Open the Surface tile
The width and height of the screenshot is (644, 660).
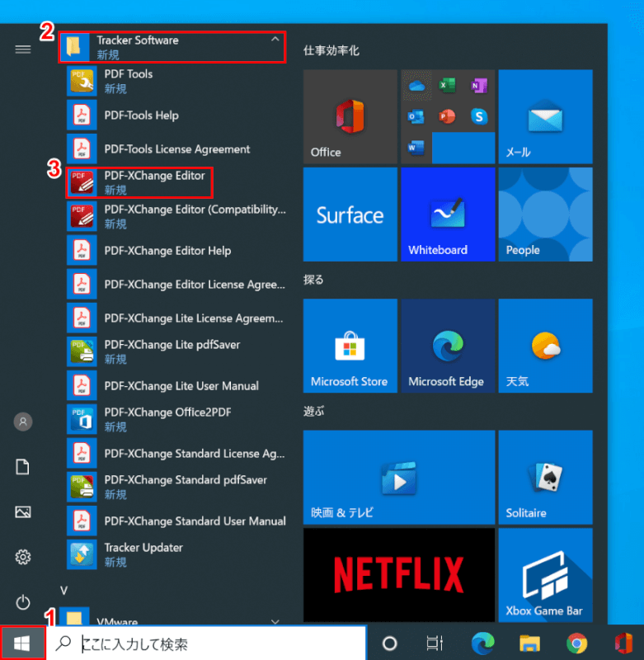350,214
